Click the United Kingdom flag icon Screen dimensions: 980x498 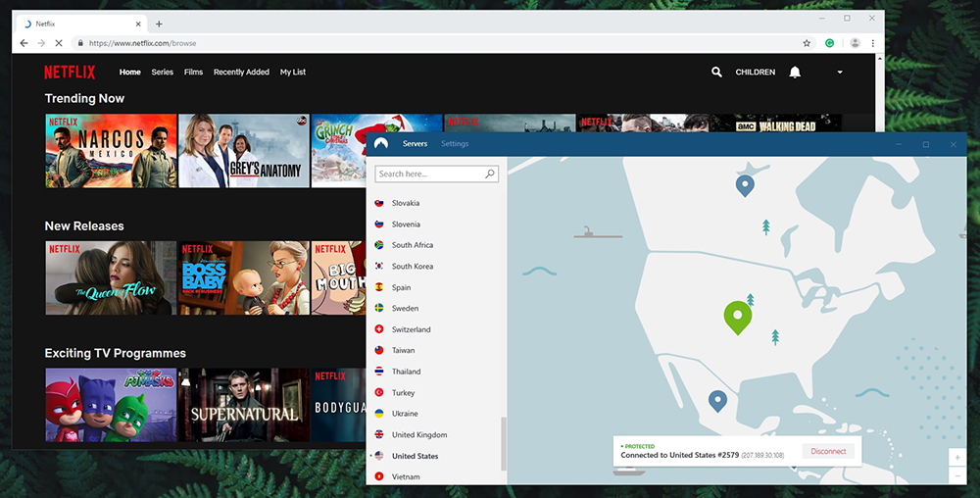[x=378, y=434]
